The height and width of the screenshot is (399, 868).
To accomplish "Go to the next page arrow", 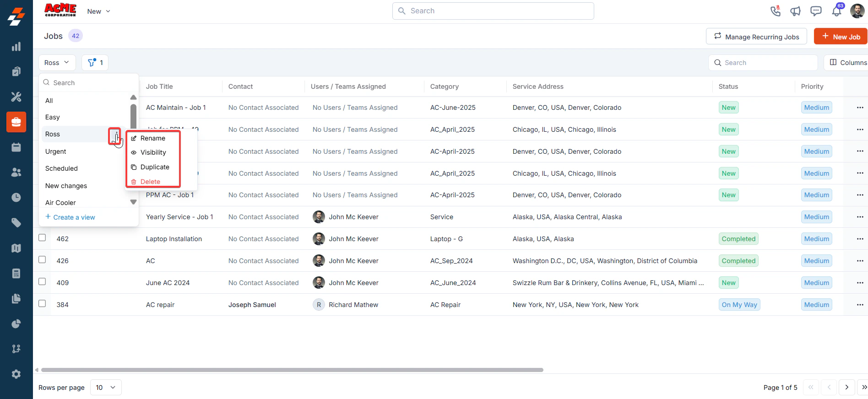I will 846,387.
